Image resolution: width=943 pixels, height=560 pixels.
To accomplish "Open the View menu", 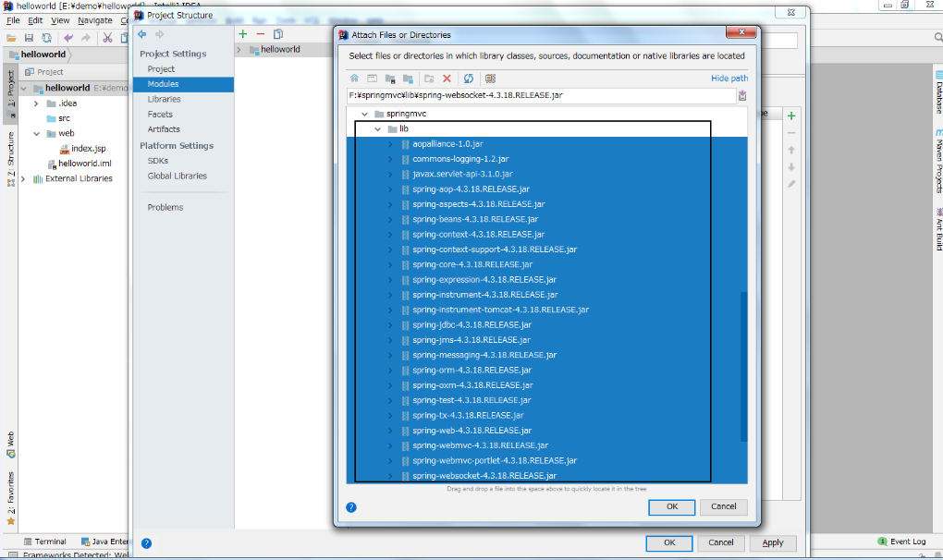I will (59, 20).
